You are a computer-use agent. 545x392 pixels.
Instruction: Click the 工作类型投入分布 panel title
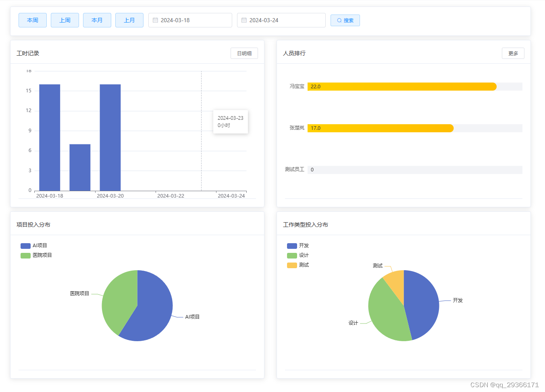click(x=306, y=225)
